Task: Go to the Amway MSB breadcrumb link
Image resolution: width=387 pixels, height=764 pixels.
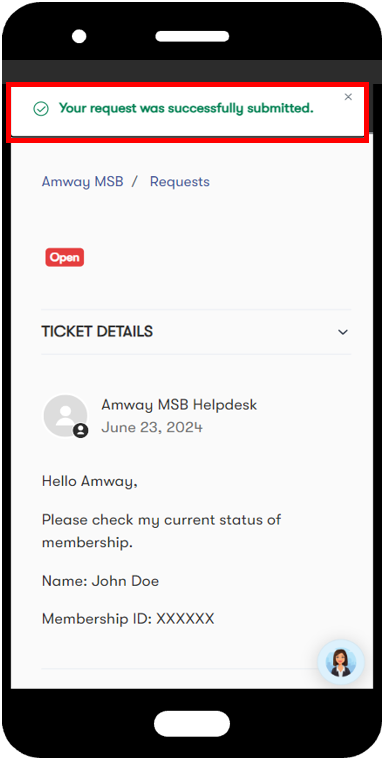Action: click(x=82, y=182)
